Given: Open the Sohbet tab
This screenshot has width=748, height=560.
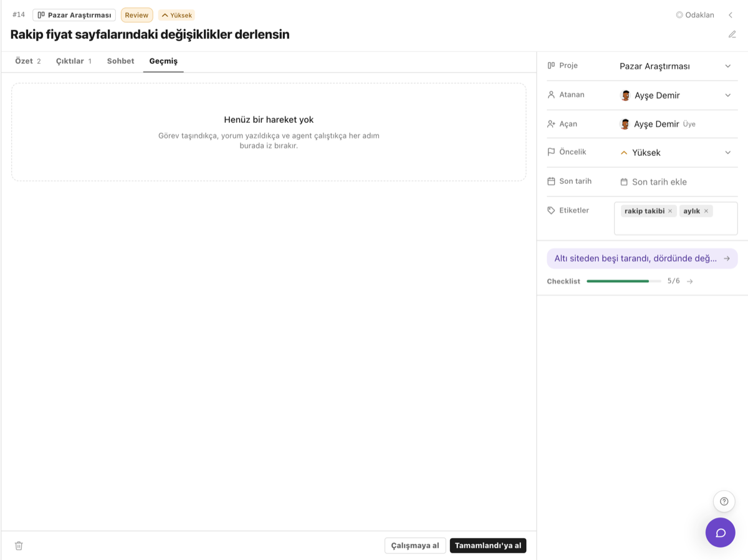Looking at the screenshot, I should [120, 61].
